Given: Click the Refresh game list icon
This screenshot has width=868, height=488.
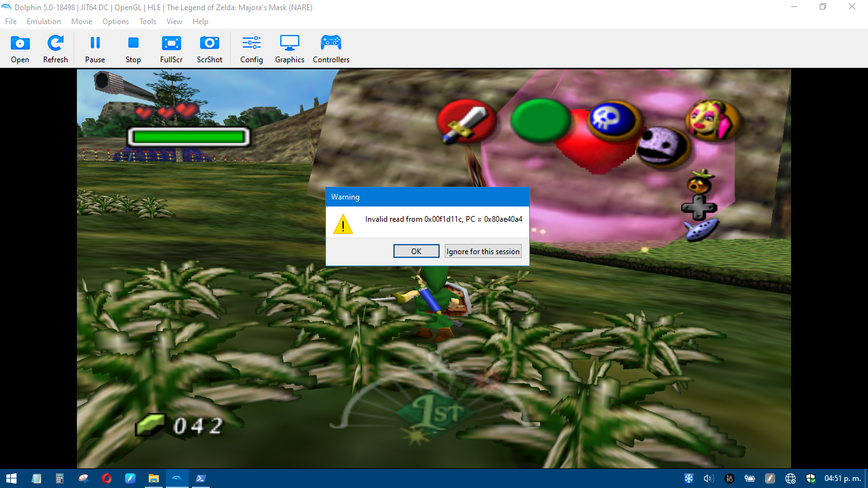Looking at the screenshot, I should pos(55,50).
